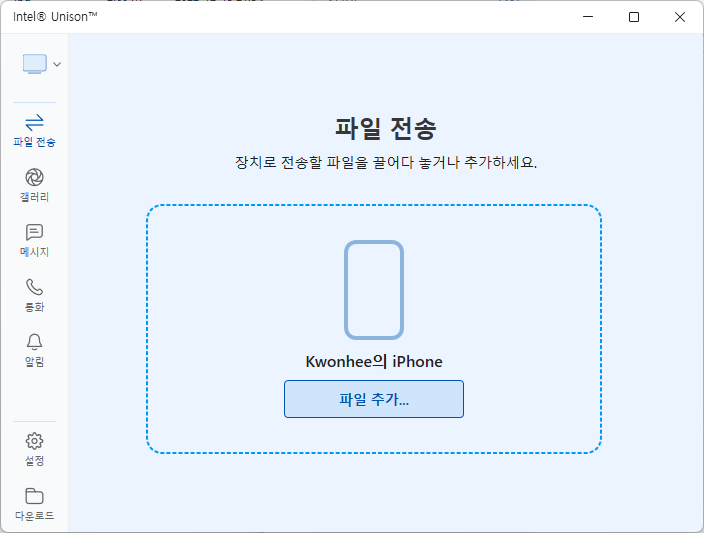The image size is (704, 533).
Task: Click the iPhone outline illustration
Action: pos(374,290)
